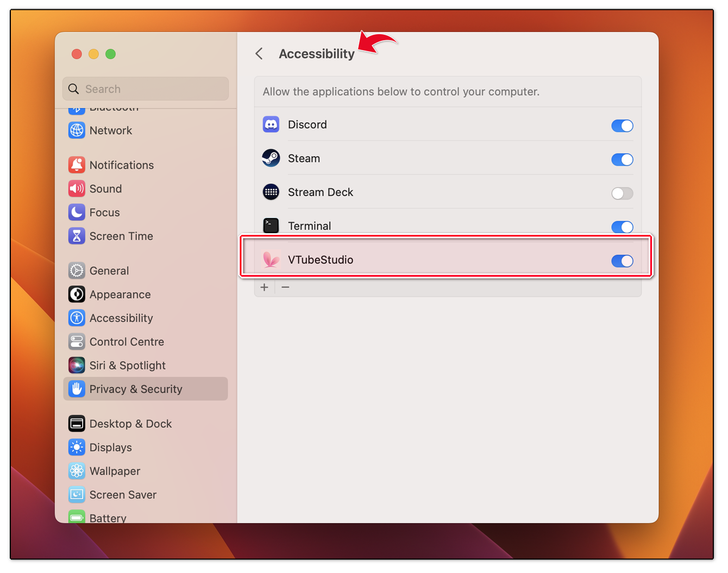Screen dimensions: 728x573
Task: Open Displays settings from sidebar
Action: [x=145, y=447]
